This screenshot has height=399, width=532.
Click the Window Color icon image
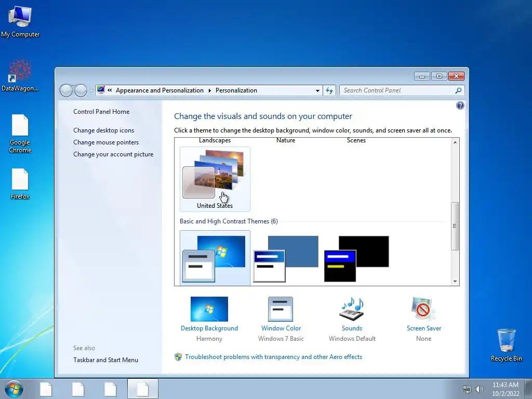click(x=281, y=309)
